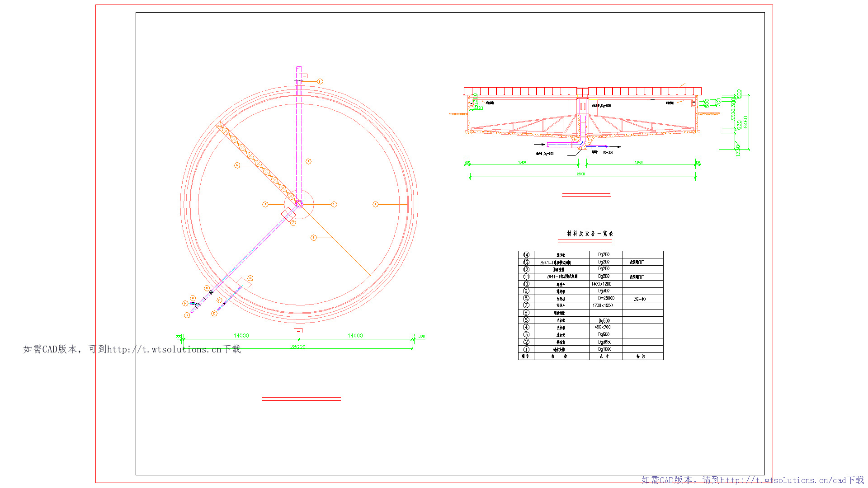Click circled number 1 in the materials table
Screen dimensions: 868x488
[x=526, y=349]
